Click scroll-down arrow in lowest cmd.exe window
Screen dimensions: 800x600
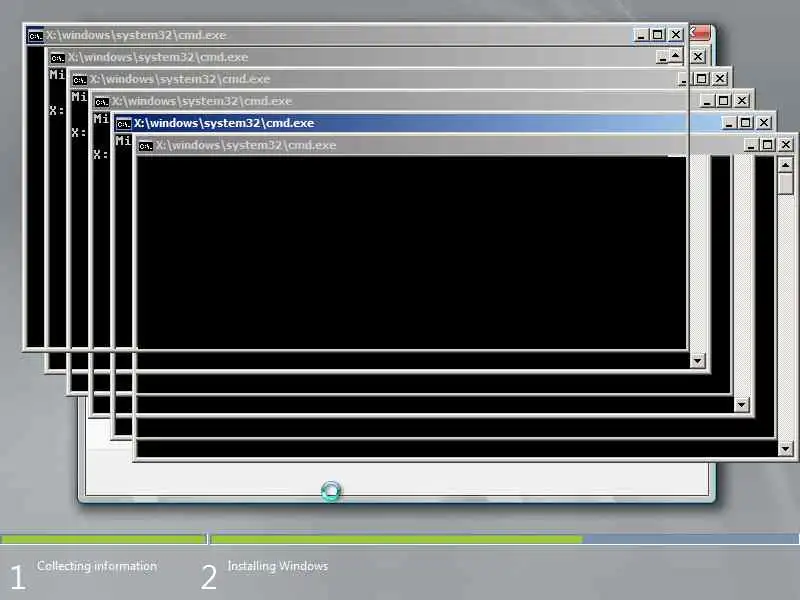pos(786,449)
